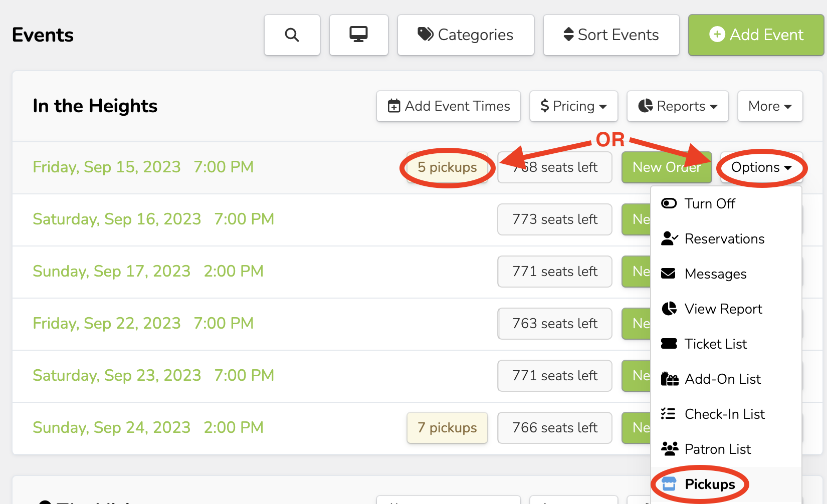
Task: Open the More dropdown menu
Action: pyautogui.click(x=770, y=106)
